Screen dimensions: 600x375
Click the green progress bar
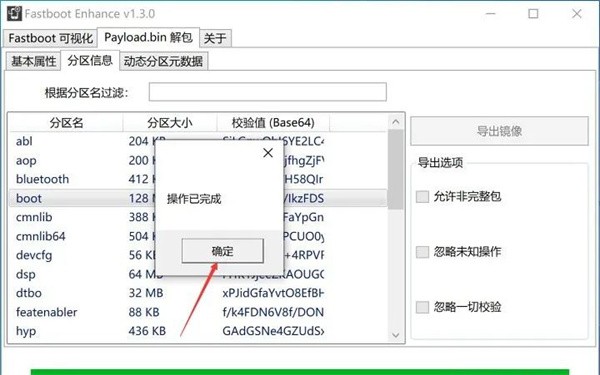(x=300, y=372)
